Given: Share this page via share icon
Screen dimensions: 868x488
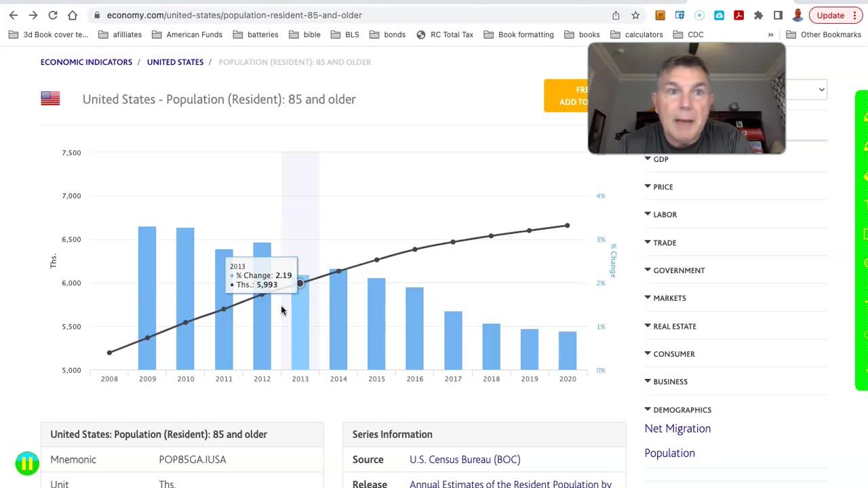Looking at the screenshot, I should 616,15.
